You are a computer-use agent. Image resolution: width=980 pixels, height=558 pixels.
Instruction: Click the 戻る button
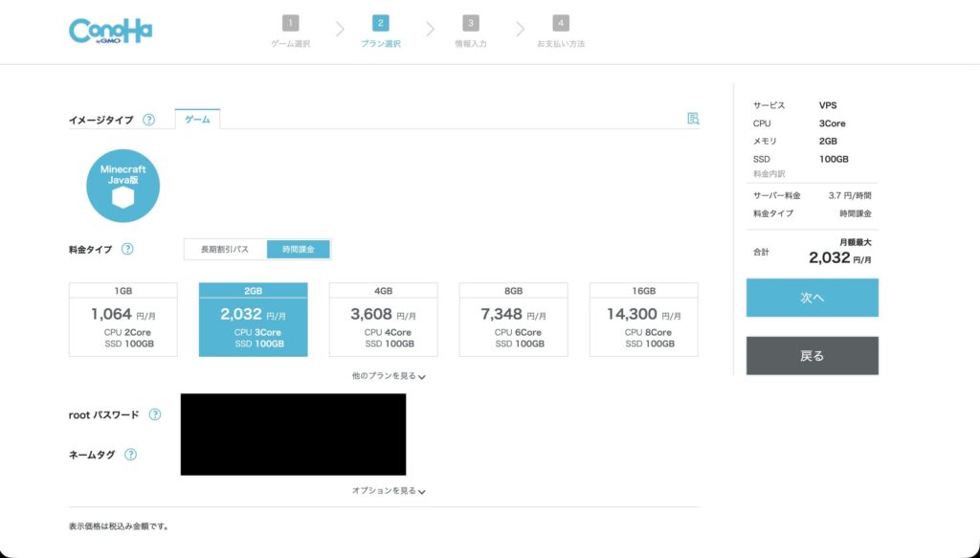pyautogui.click(x=812, y=355)
